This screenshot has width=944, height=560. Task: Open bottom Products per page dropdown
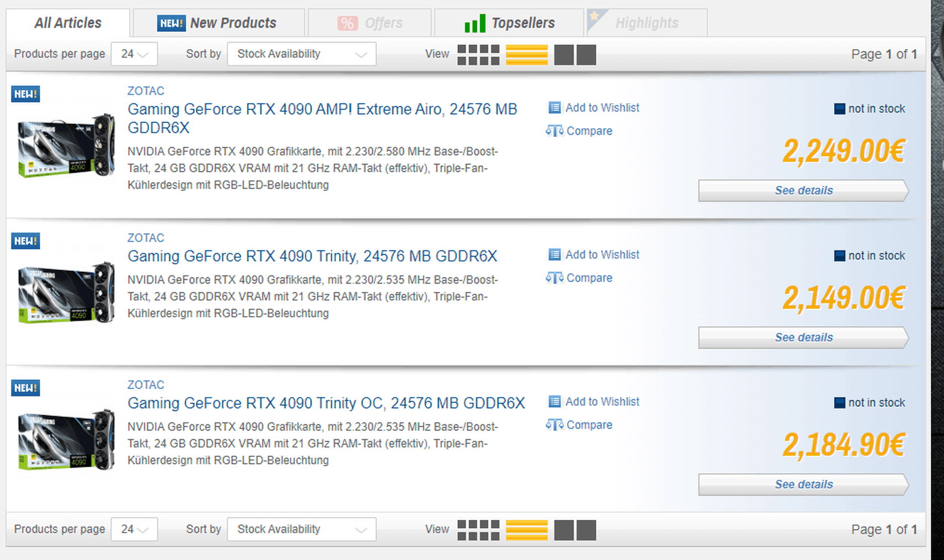click(134, 529)
